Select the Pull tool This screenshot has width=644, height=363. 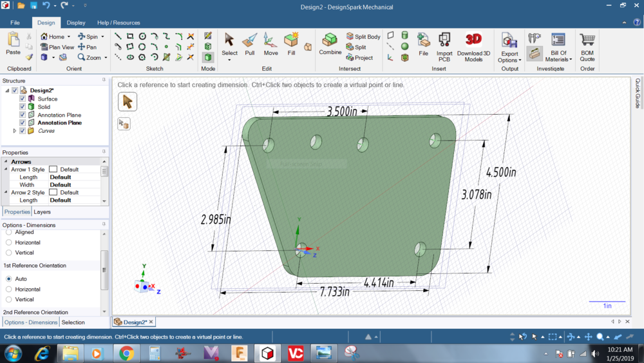coord(250,44)
